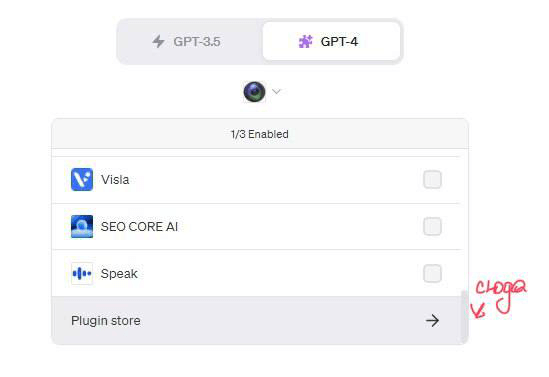
Task: Click the Speak waveform icon
Action: pyautogui.click(x=82, y=273)
